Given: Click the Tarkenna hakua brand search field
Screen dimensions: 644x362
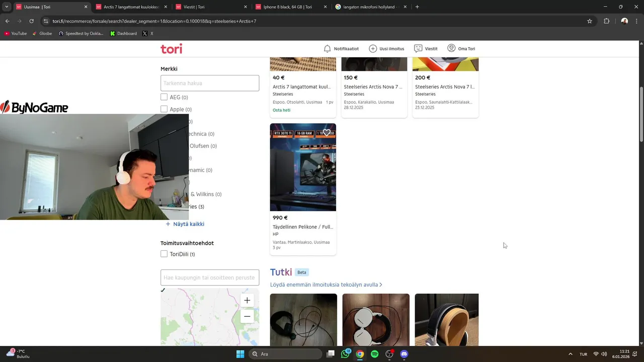Looking at the screenshot, I should 210,83.
